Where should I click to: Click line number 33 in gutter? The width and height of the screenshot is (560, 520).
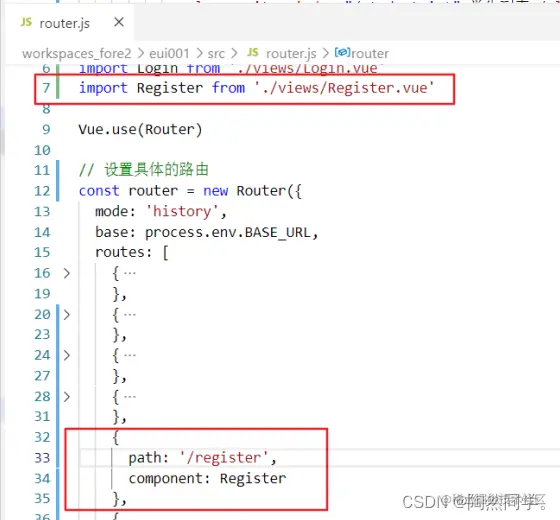coord(42,458)
